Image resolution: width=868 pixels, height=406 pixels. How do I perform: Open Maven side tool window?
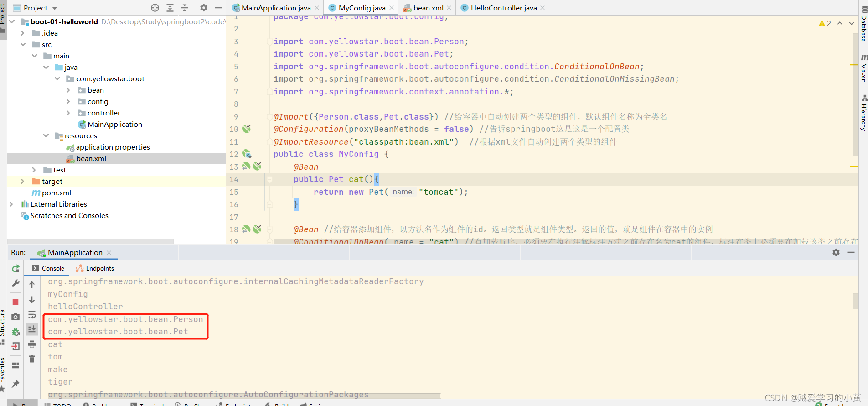[863, 68]
